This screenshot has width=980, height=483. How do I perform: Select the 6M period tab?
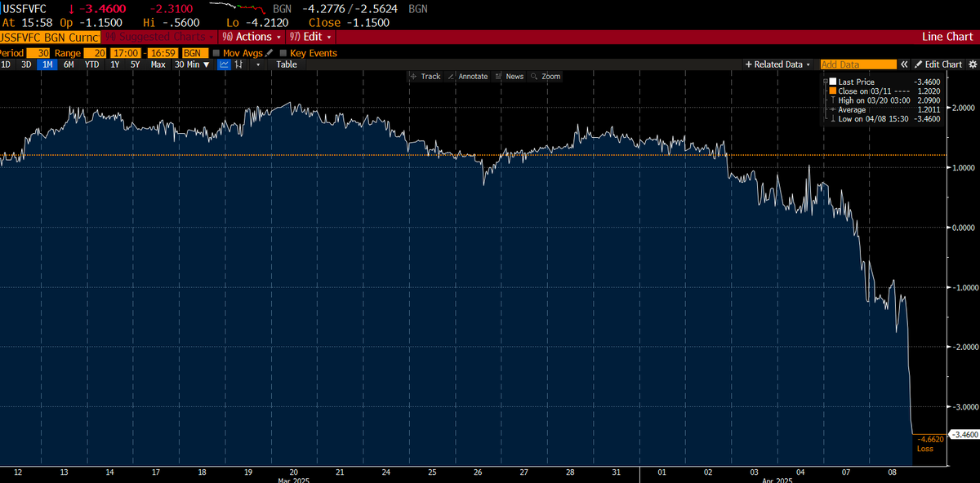coord(69,64)
